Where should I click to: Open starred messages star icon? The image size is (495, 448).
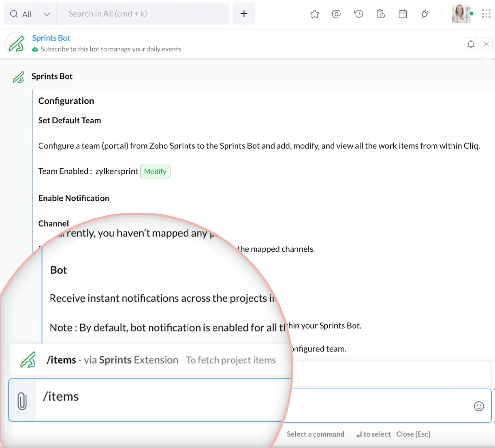315,14
